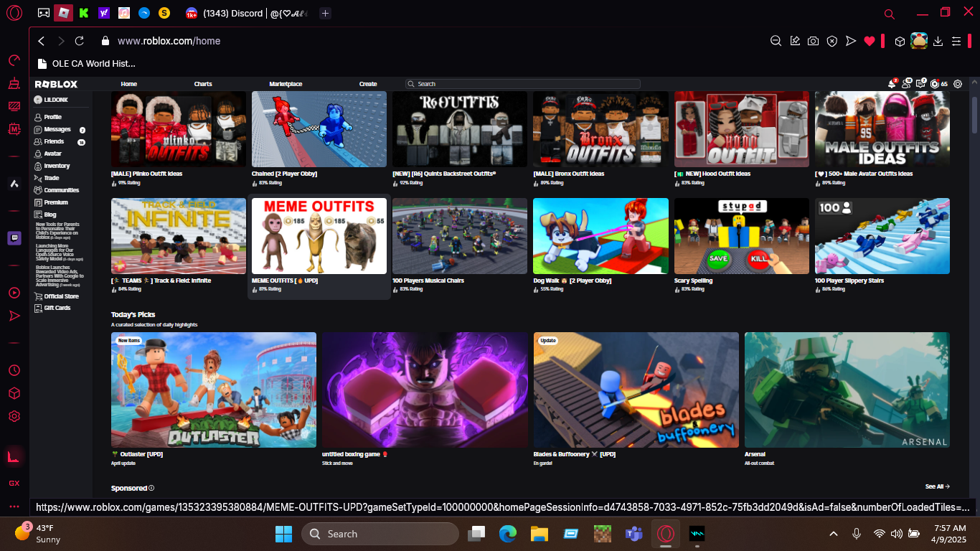The width and height of the screenshot is (980, 551).
Task: Open the Plinko Outfit Ideas game thumbnail
Action: click(179, 129)
